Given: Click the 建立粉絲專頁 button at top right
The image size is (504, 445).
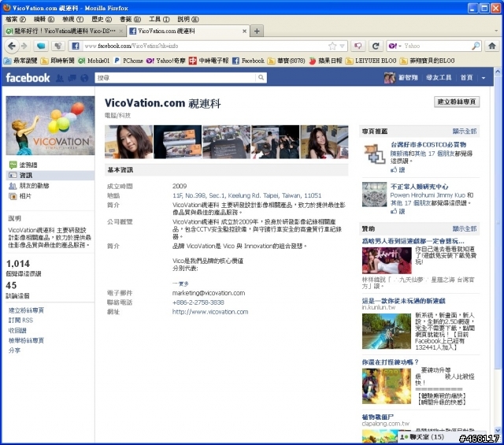Looking at the screenshot, I should [457, 102].
